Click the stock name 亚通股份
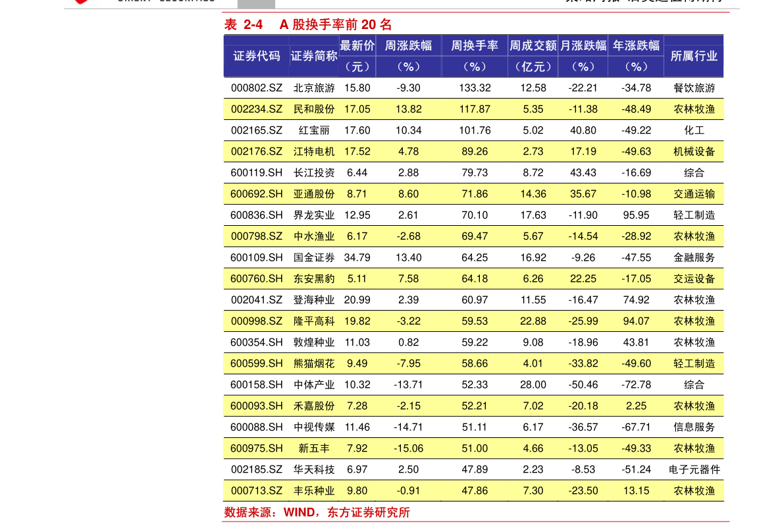The width and height of the screenshot is (784, 532). click(314, 194)
